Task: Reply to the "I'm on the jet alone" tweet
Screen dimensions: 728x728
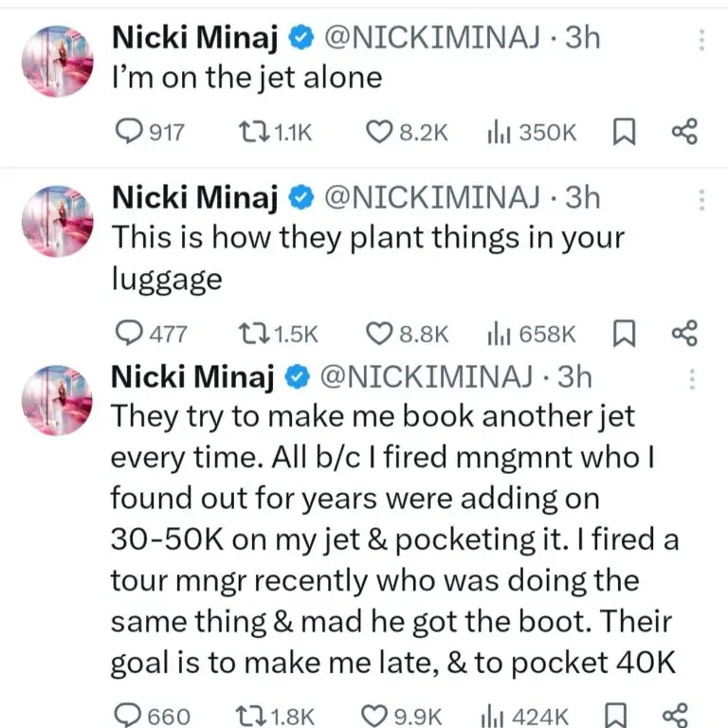Action: tap(127, 133)
